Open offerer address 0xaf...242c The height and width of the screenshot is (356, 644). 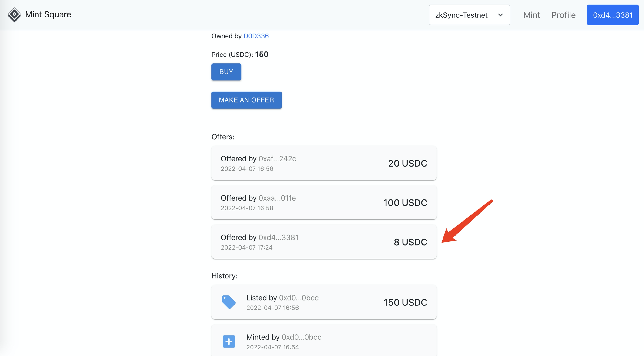click(277, 158)
